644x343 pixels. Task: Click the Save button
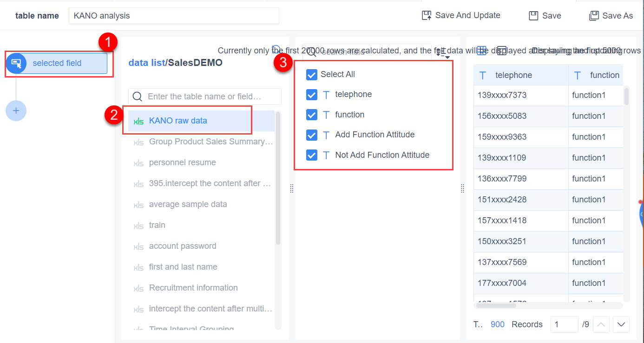click(545, 16)
